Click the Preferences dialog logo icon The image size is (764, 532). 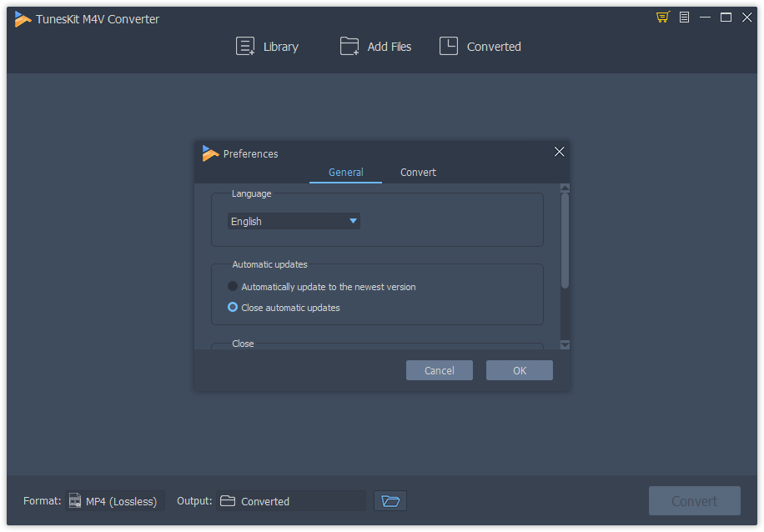[x=210, y=153]
